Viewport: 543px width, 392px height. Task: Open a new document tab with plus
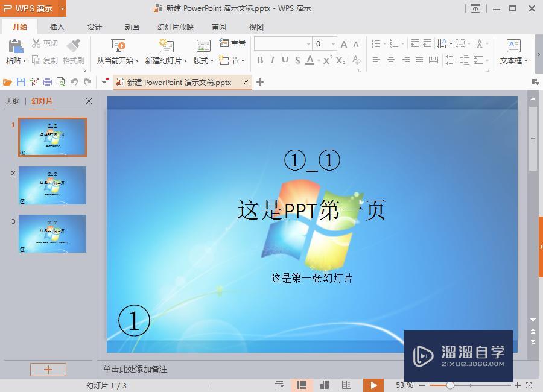point(260,82)
